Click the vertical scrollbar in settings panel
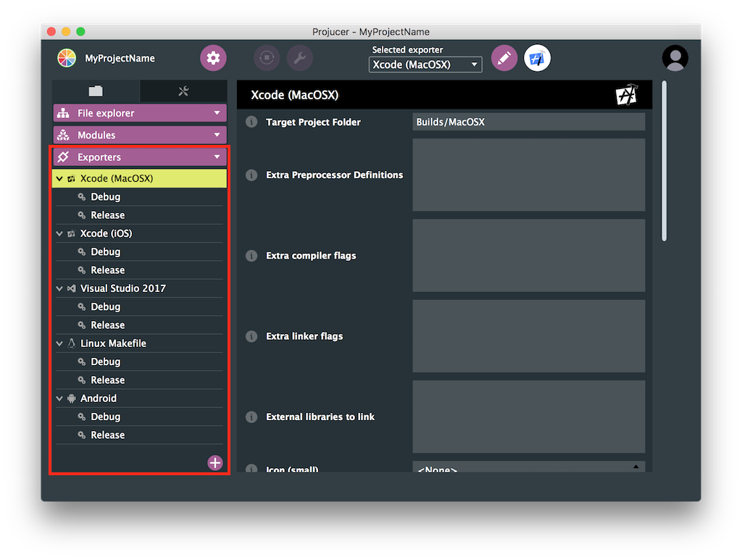The height and width of the screenshot is (560, 742). tap(664, 161)
